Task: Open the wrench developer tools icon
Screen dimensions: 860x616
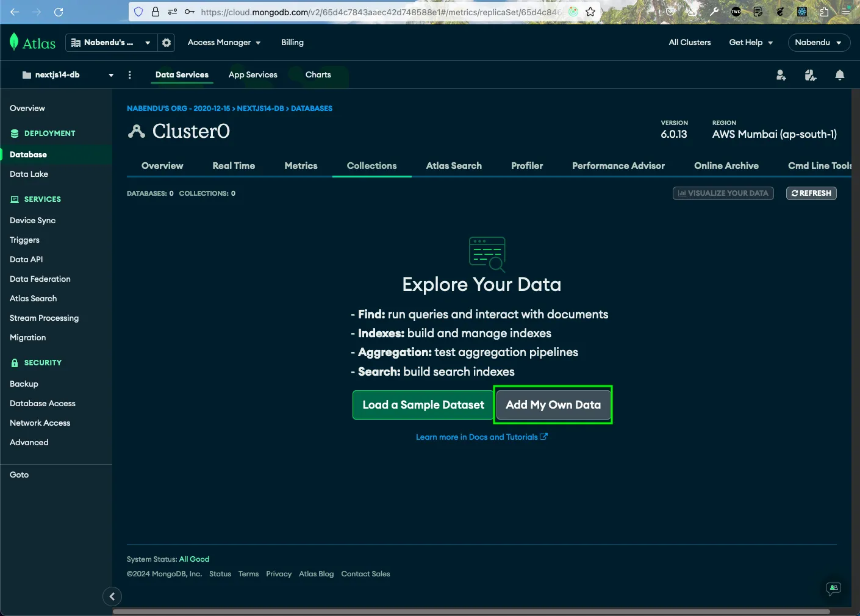Action: [x=714, y=12]
